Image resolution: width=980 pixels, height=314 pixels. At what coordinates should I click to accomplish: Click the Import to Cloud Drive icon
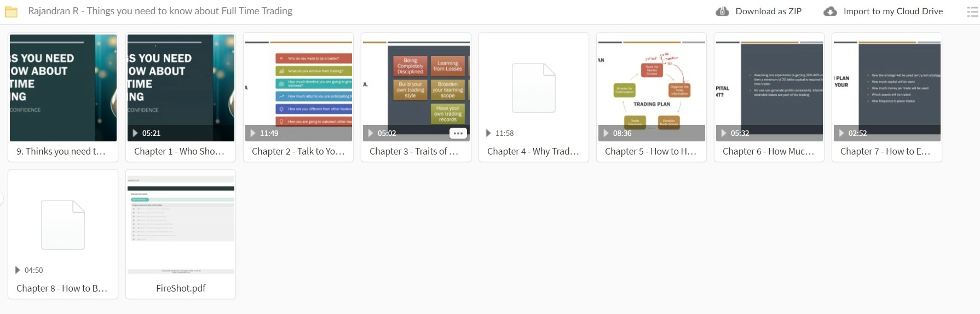tap(830, 11)
